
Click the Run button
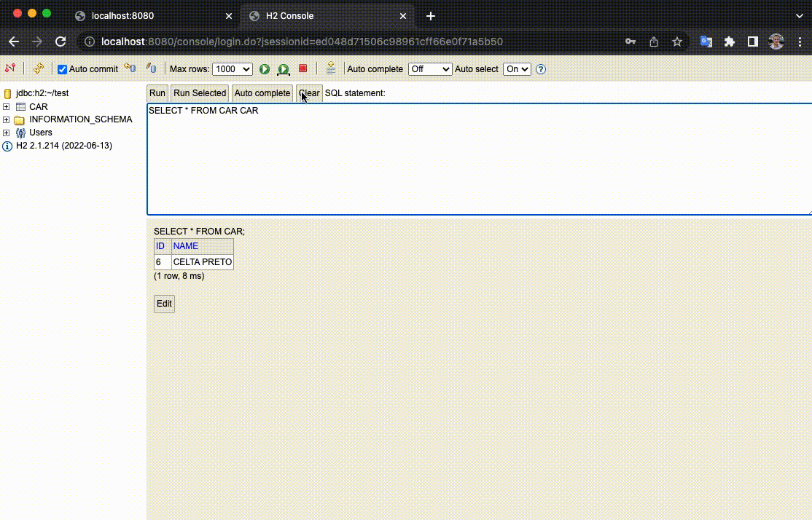[157, 93]
